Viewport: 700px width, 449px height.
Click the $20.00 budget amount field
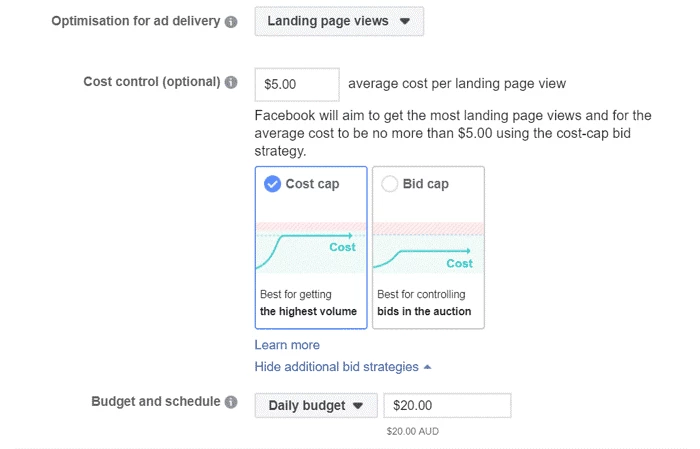(447, 405)
